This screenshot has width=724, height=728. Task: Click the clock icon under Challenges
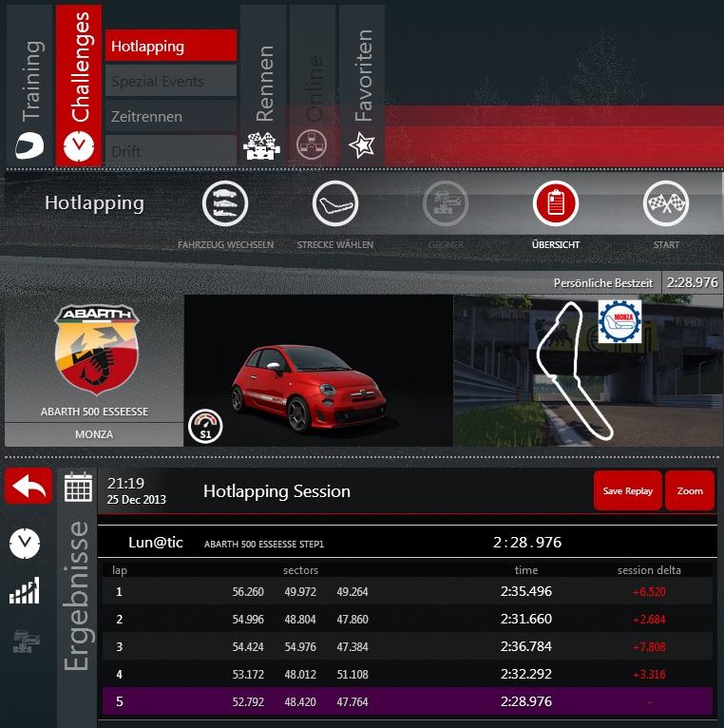click(79, 145)
